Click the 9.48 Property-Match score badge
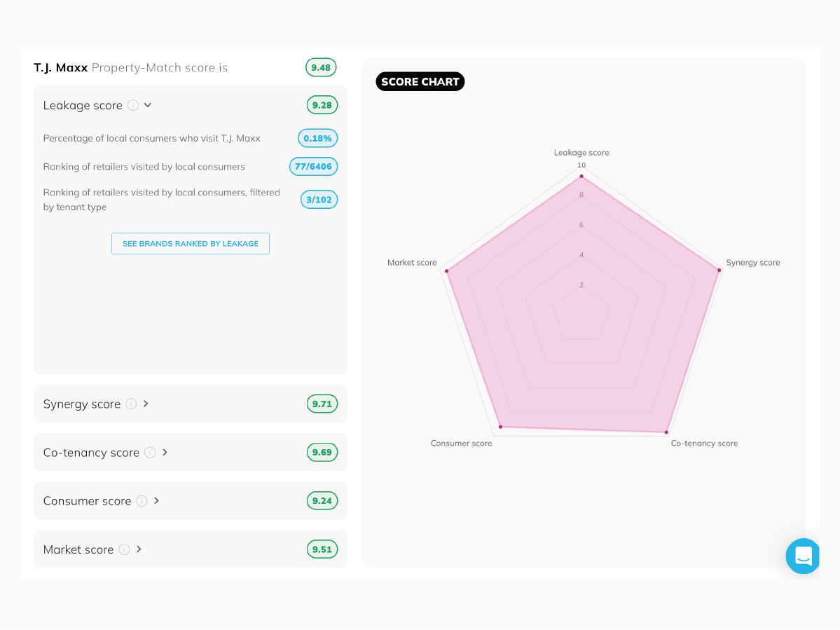Image resolution: width=840 pixels, height=630 pixels. [x=321, y=67]
